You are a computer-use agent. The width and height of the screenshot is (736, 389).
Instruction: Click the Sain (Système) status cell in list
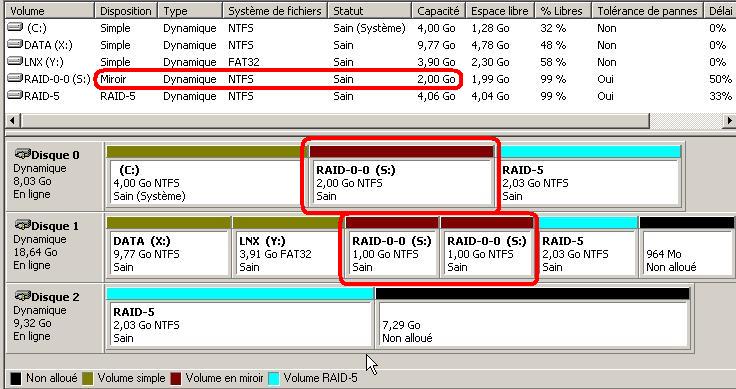[x=369, y=28]
